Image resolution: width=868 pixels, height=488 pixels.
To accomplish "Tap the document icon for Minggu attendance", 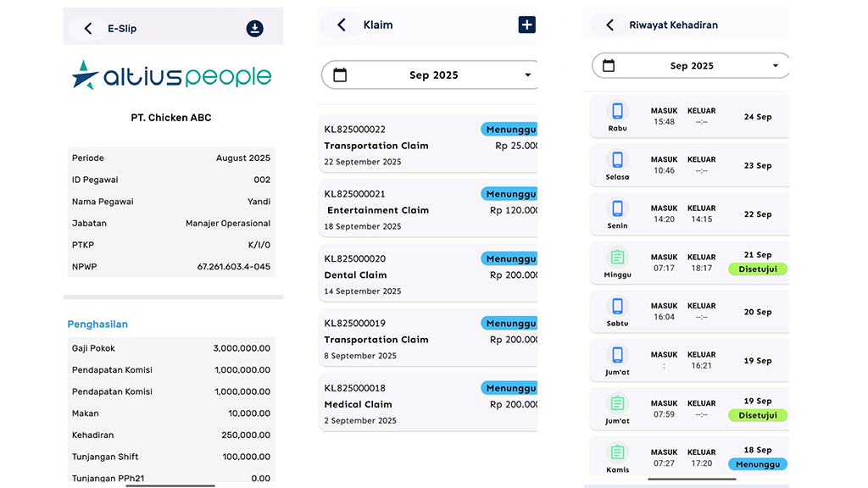I will pyautogui.click(x=617, y=257).
